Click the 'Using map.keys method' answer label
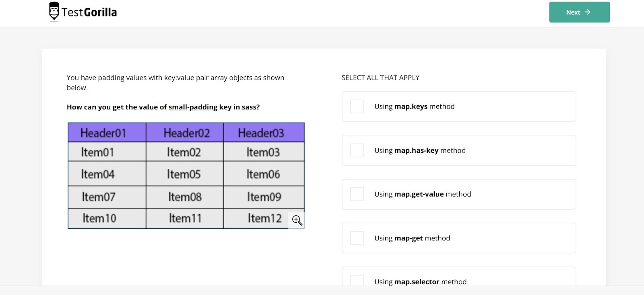 tap(414, 107)
